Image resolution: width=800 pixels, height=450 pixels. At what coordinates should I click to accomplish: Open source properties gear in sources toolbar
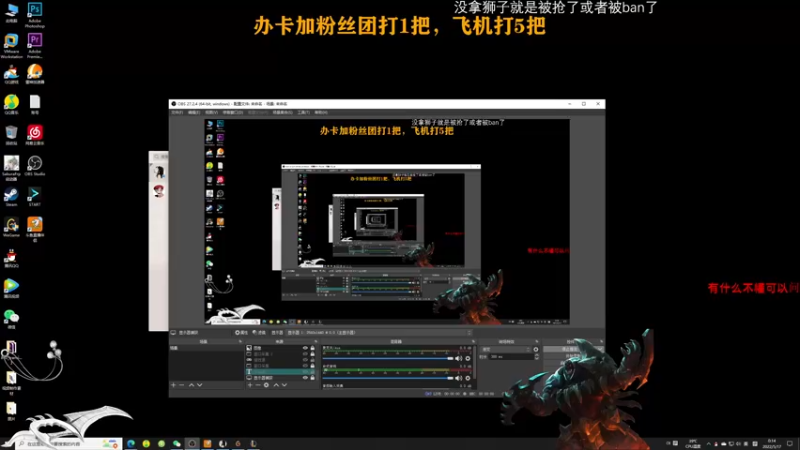coord(266,385)
